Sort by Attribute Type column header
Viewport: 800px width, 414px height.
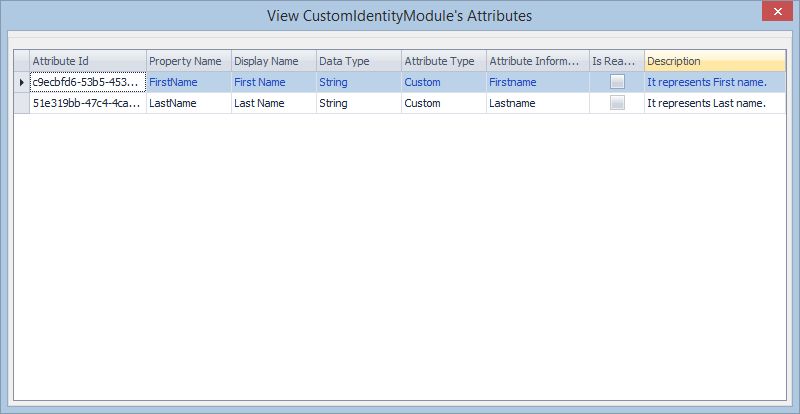tap(444, 61)
